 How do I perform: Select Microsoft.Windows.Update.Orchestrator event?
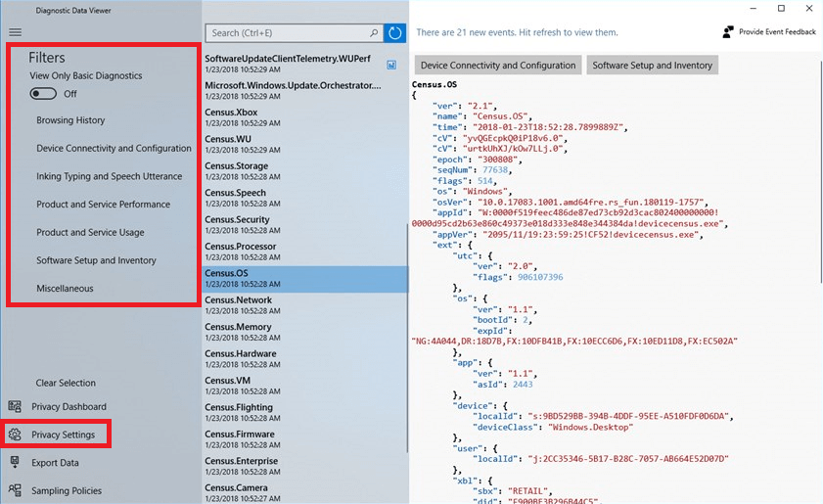(x=304, y=90)
